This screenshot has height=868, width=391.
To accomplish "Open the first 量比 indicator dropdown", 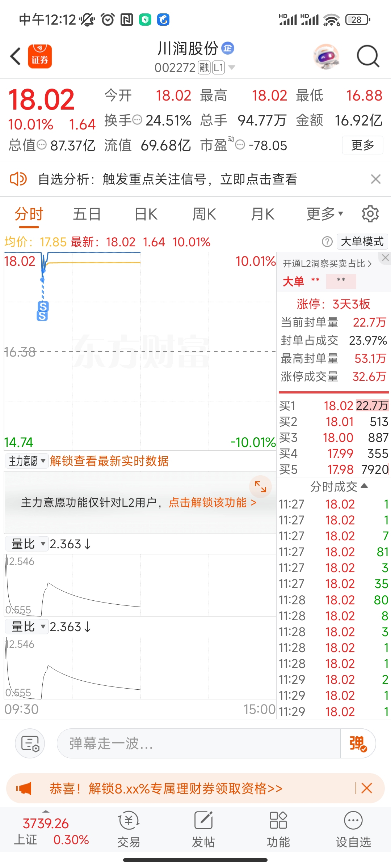I will click(x=26, y=544).
